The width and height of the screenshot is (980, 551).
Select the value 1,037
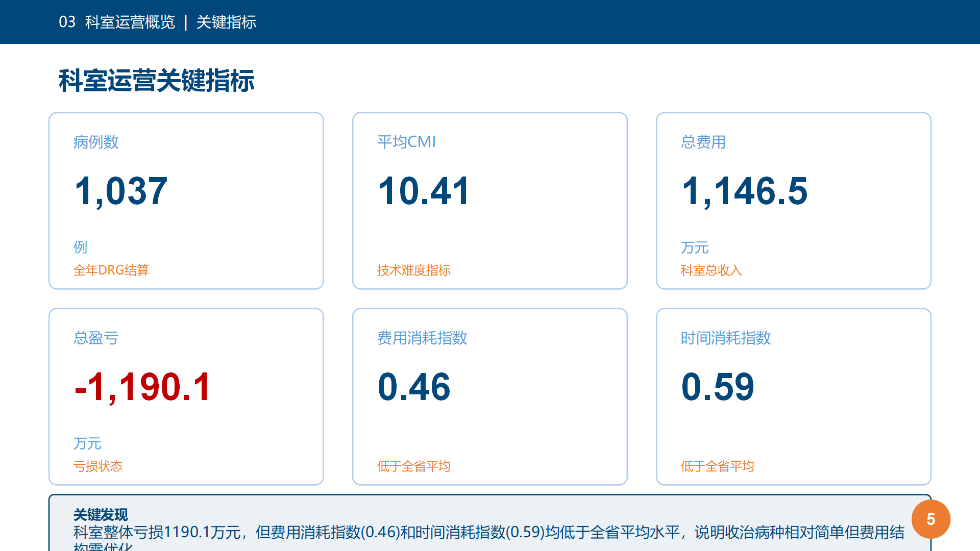[121, 191]
